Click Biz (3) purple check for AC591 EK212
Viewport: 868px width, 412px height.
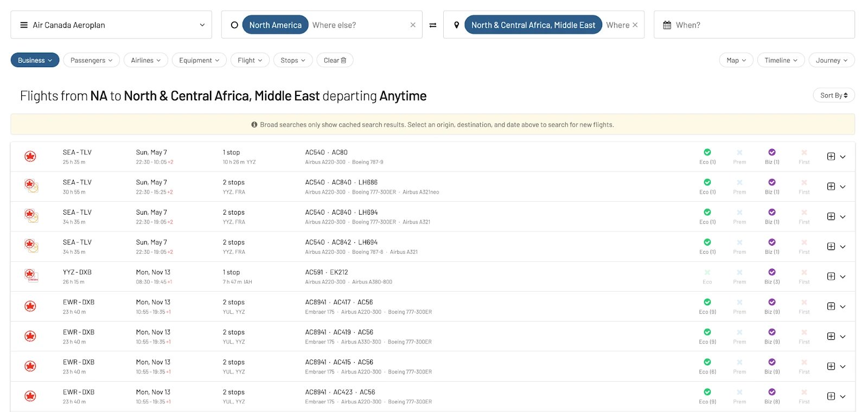pos(772,272)
